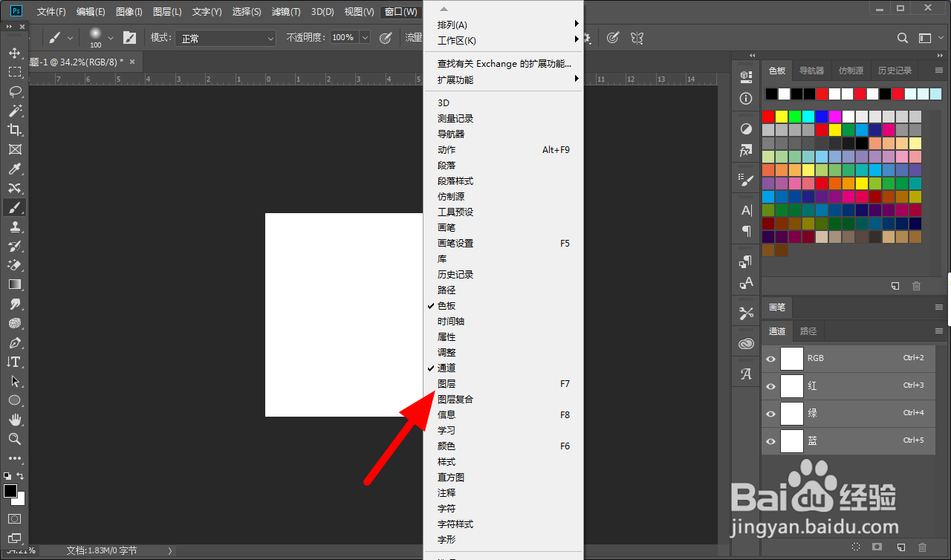Select the Pen tool
This screenshot has width=951, height=560.
pos(14,342)
